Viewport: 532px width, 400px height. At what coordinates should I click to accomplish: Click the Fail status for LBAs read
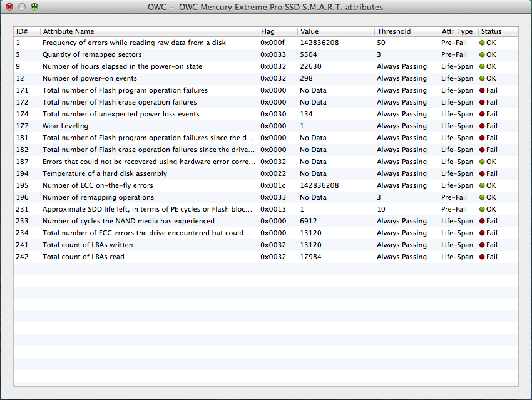(488, 257)
